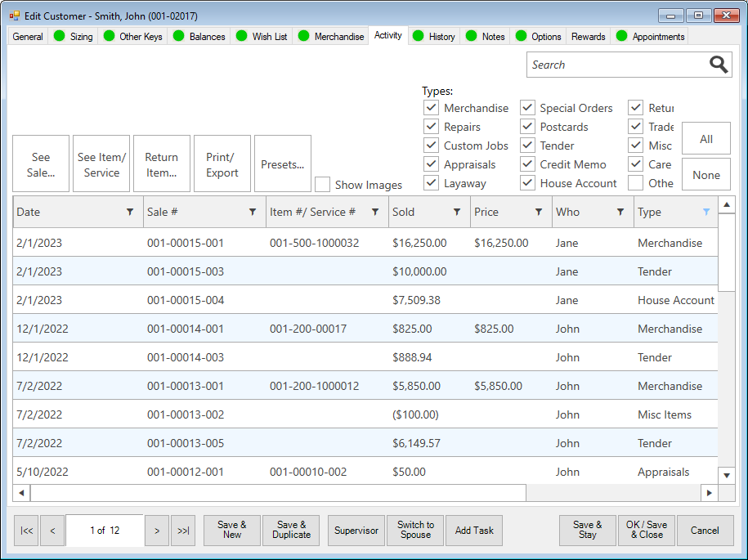
Task: Switch to the History tab
Action: pos(441,37)
